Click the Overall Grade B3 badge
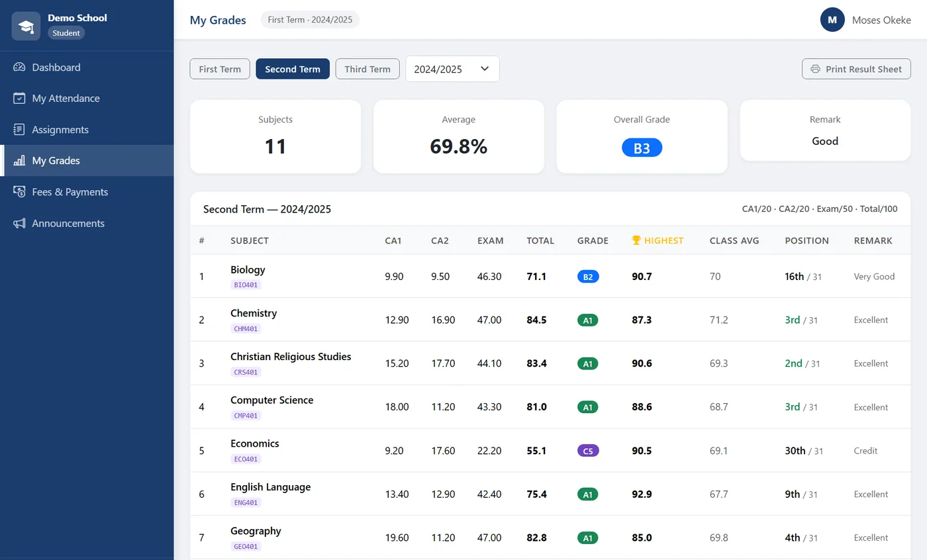Image resolution: width=927 pixels, height=560 pixels. click(x=642, y=148)
